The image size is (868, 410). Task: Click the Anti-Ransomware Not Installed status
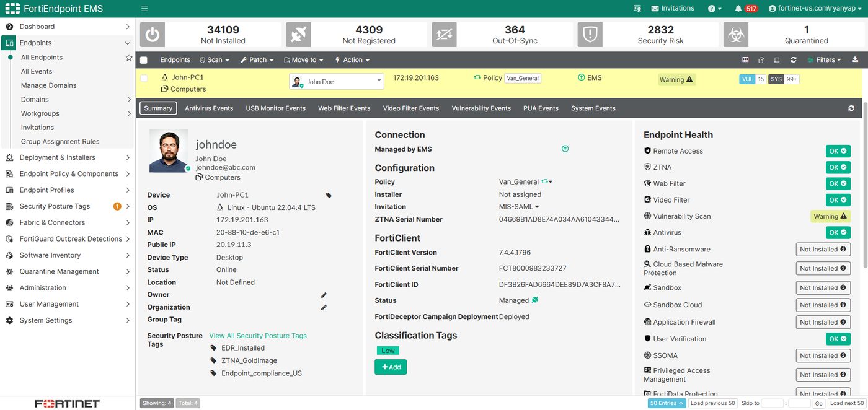(823, 250)
